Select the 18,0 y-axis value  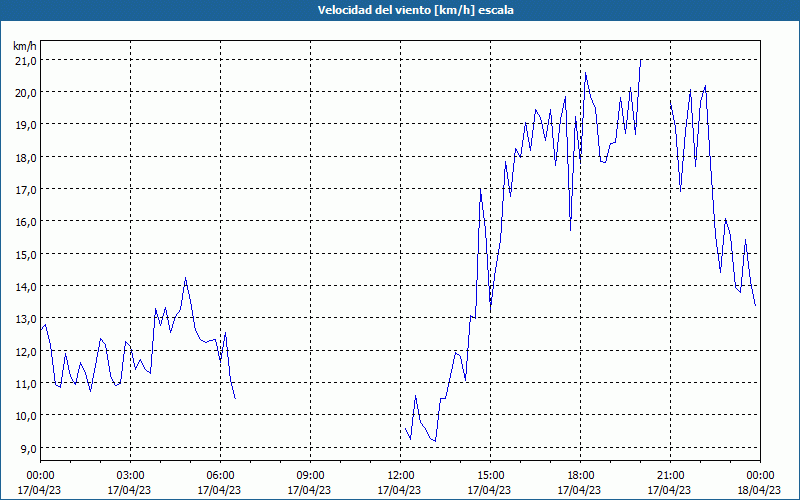[26, 158]
